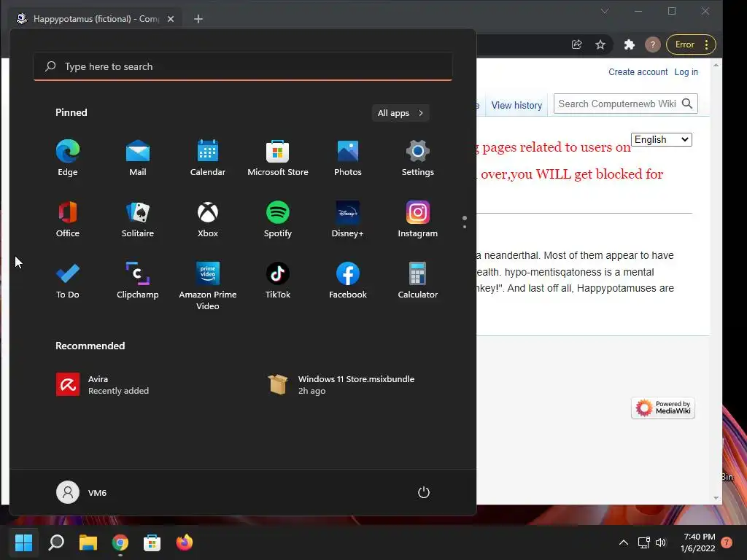This screenshot has height=560, width=747.
Task: Open taskbar Search
Action: point(56,542)
